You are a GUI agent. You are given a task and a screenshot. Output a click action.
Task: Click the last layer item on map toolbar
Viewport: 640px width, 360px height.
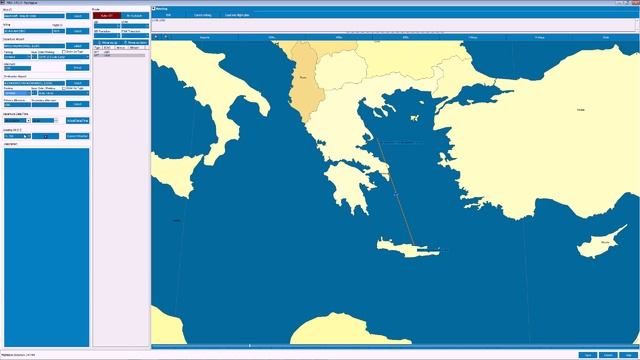pyautogui.click(x=606, y=37)
